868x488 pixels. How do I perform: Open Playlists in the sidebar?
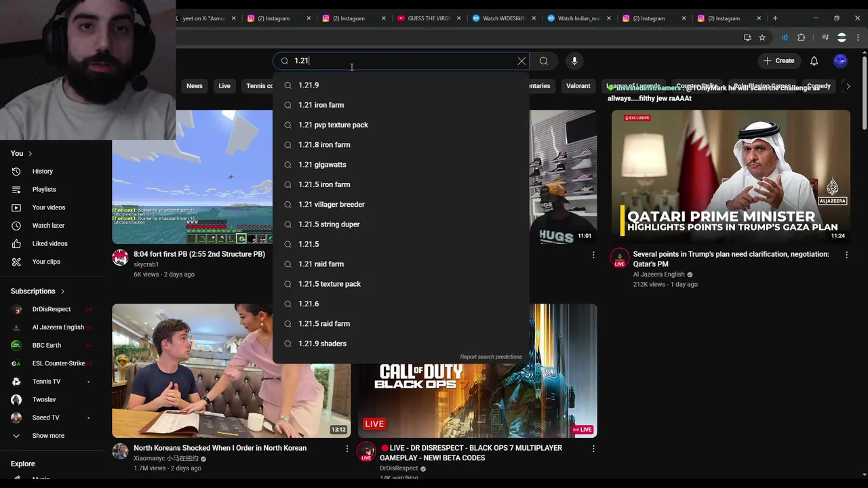coord(44,190)
